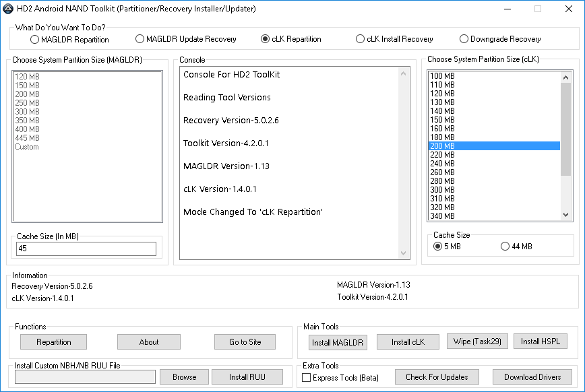Click the Install RUU button
Image resolution: width=585 pixels, height=392 pixels.
coord(247,377)
